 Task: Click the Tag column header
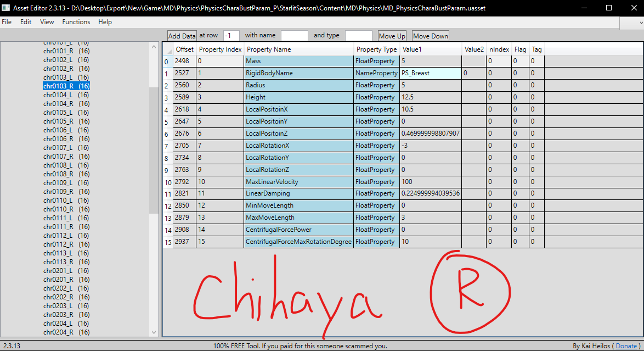click(x=536, y=49)
